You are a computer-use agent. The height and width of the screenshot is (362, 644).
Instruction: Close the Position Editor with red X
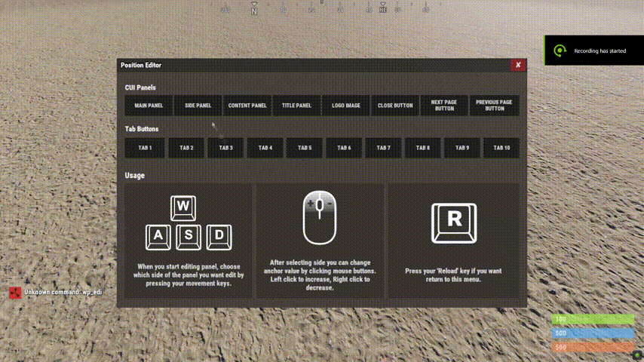(x=518, y=65)
